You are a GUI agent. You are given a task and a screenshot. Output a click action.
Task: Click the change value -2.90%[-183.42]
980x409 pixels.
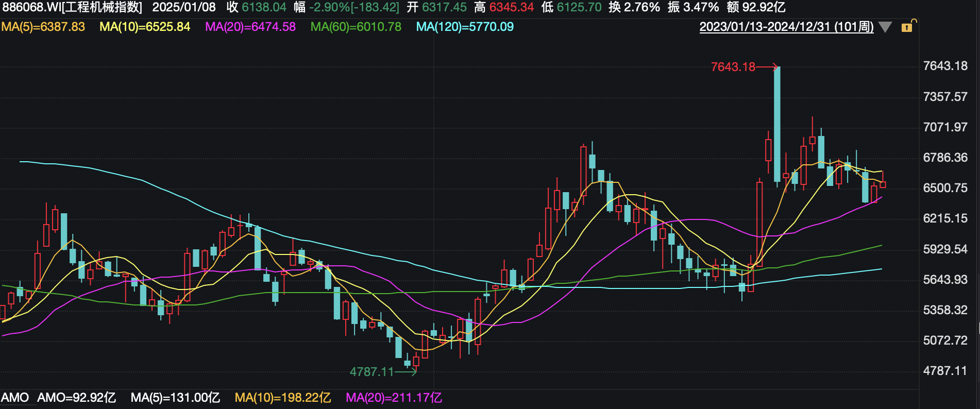[x=354, y=7]
